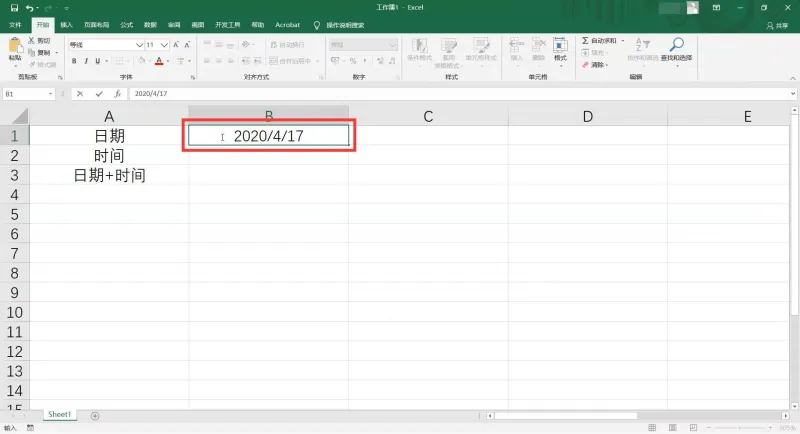Click the Paste clipboard icon
This screenshot has width=800, height=434.
pyautogui.click(x=15, y=46)
